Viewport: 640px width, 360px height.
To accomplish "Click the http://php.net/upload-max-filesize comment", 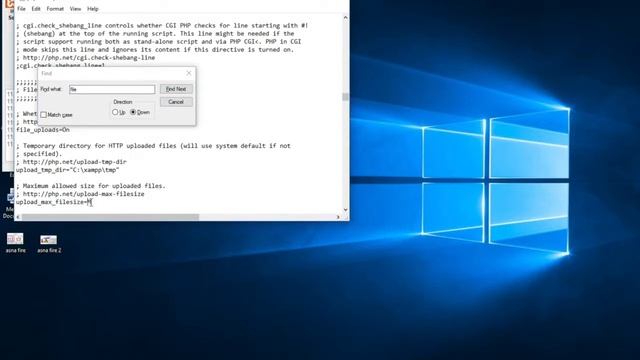I will coord(80,194).
